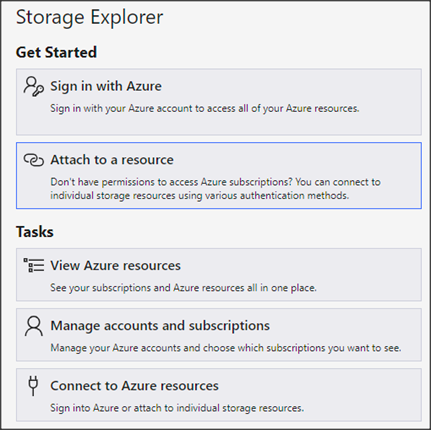Select Connect to Azure resources title
431x430 pixels.
(x=134, y=386)
